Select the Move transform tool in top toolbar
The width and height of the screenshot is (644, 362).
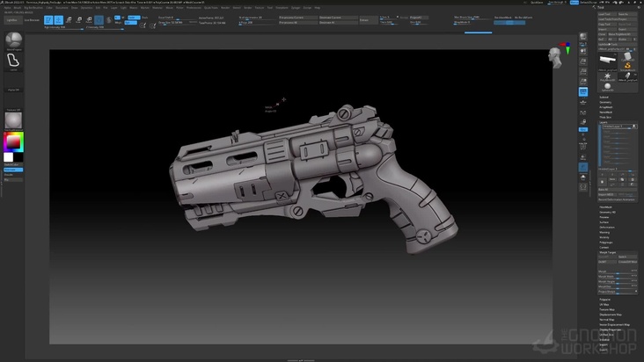click(x=69, y=19)
